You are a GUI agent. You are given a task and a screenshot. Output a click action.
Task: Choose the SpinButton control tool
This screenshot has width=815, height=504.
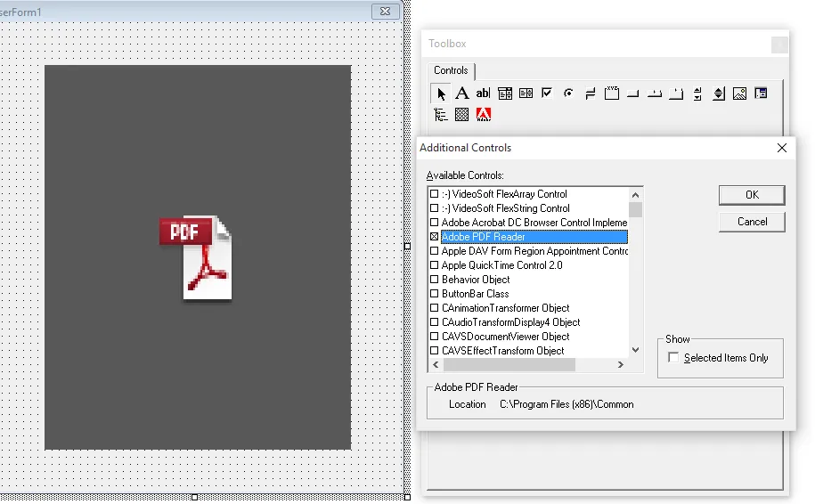[718, 93]
